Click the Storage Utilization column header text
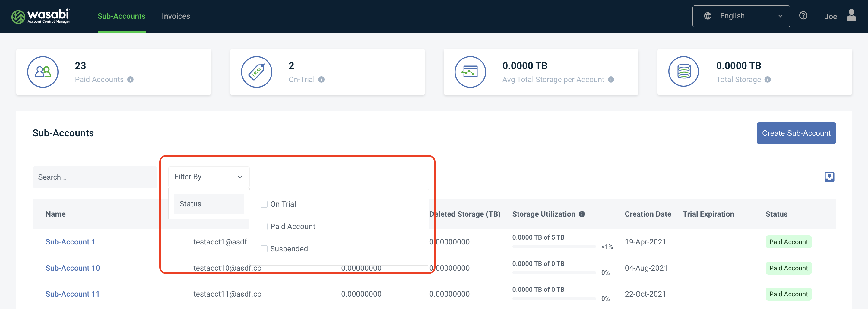The height and width of the screenshot is (309, 868). 543,214
